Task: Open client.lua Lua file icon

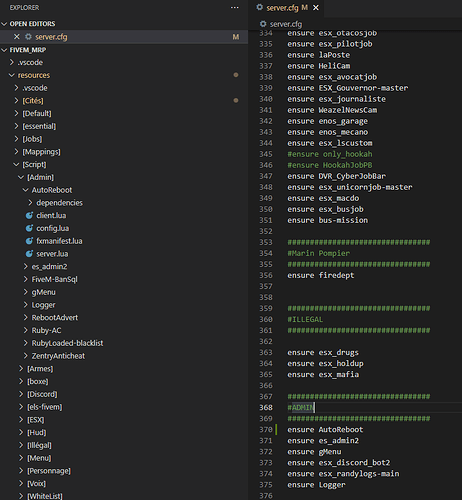Action: (29, 216)
